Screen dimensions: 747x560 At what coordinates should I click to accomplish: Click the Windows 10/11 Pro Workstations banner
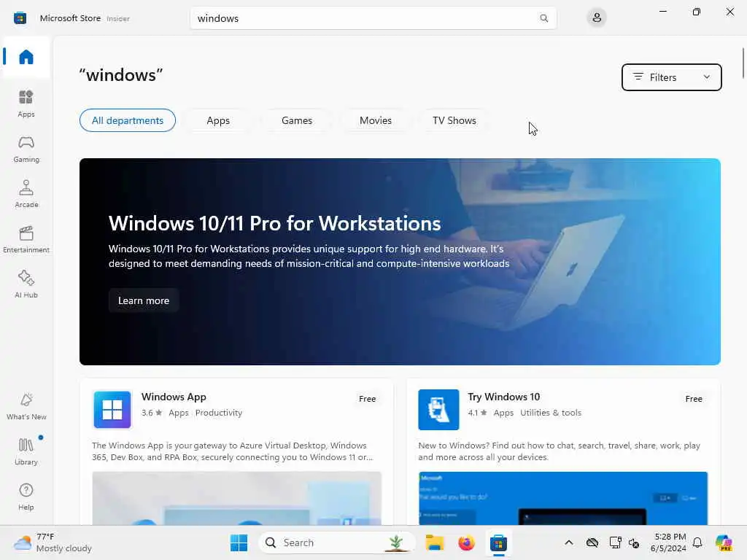(x=400, y=262)
